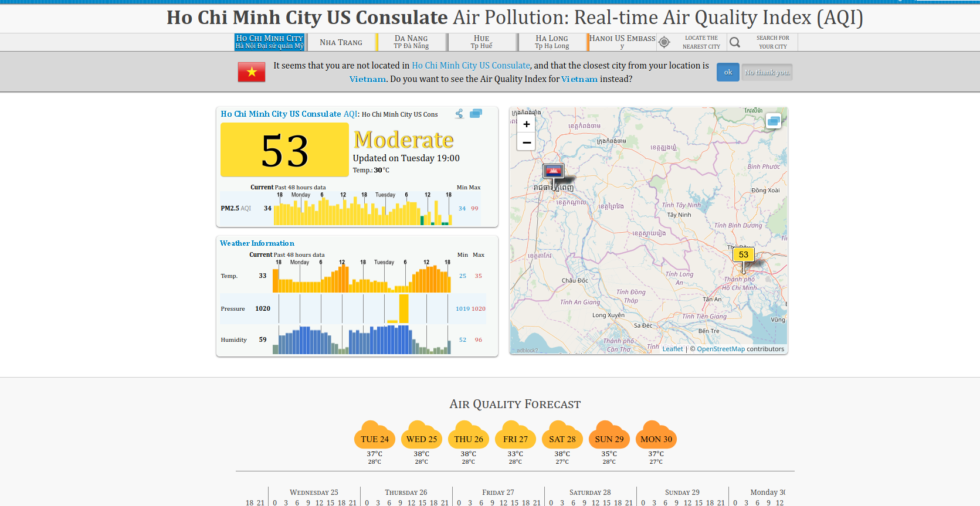Switch to the Da Nang tab
The height and width of the screenshot is (506, 980).
411,42
